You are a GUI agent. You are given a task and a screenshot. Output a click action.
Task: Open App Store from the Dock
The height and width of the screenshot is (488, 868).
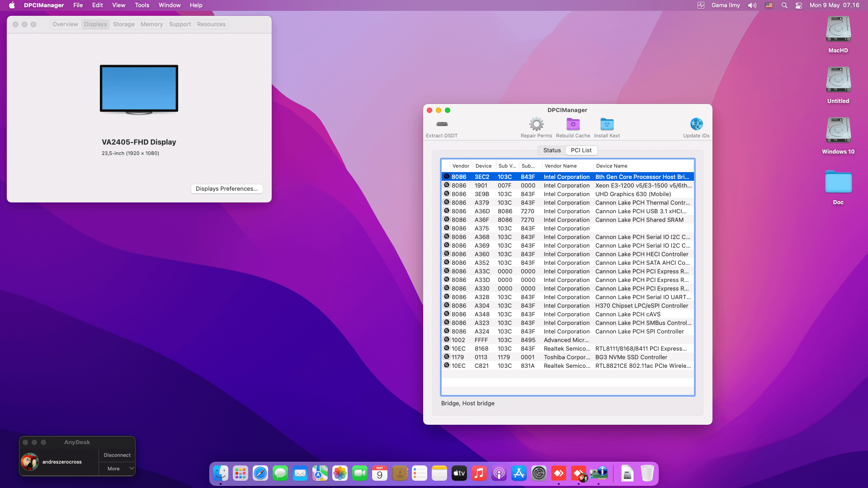(519, 473)
